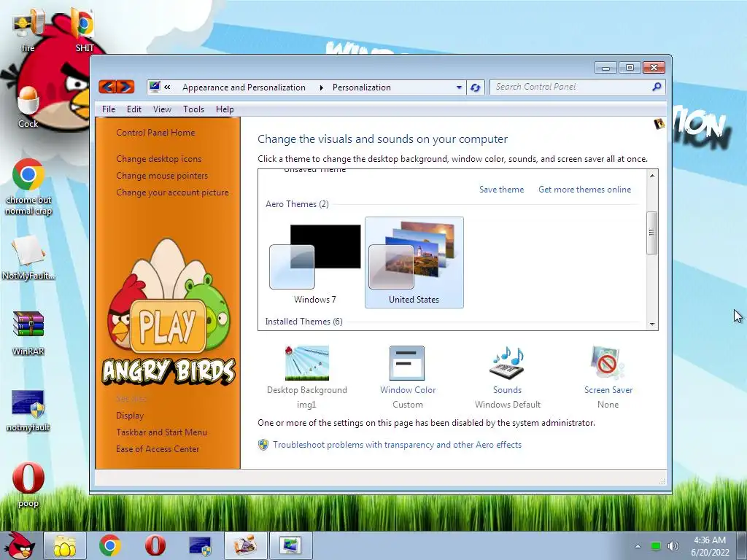
Task: Click the shield icon beside Troubleshoot link
Action: [263, 445]
